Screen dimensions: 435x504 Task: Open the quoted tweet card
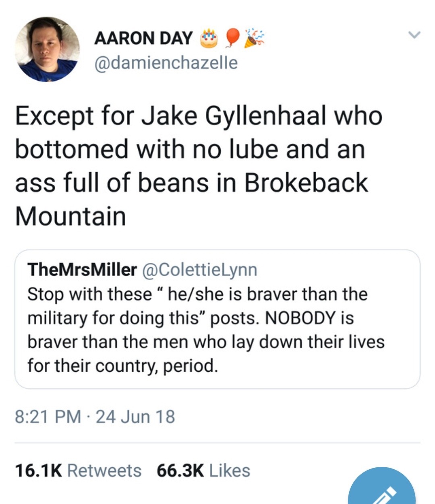tap(217, 319)
